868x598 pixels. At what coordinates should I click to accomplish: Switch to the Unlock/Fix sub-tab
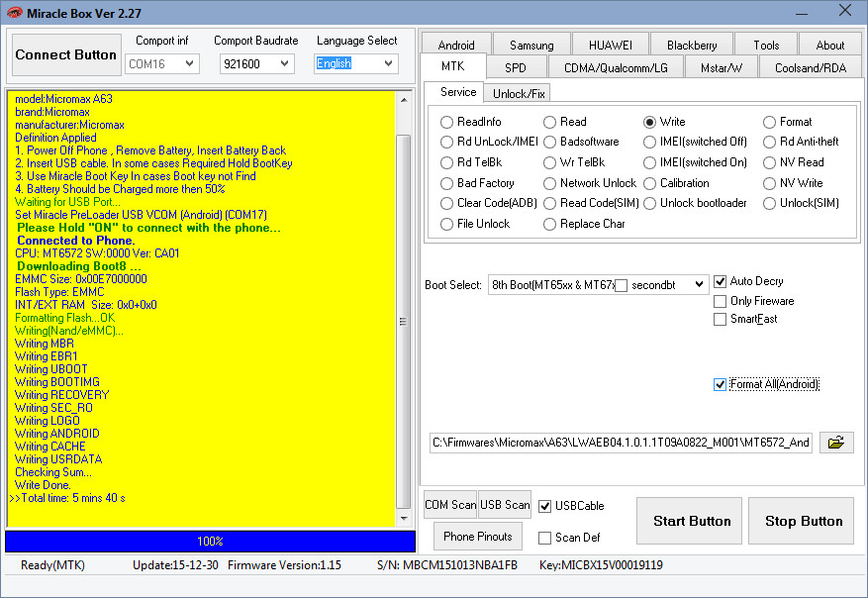[x=519, y=94]
